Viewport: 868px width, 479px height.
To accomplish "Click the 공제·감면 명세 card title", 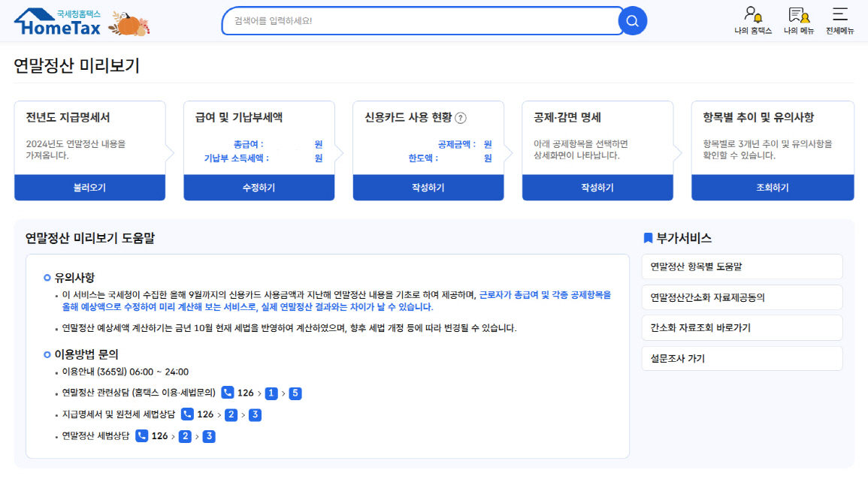I will click(x=567, y=117).
